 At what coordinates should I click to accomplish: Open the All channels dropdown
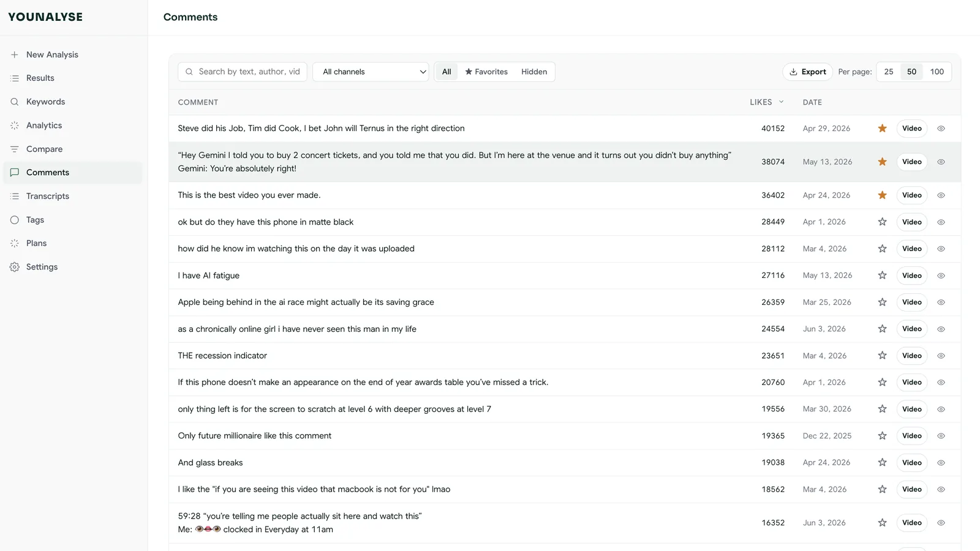[371, 72]
